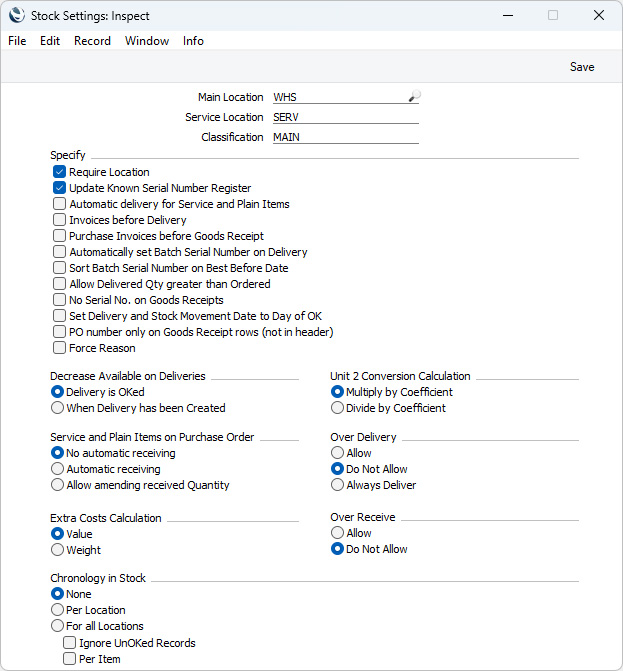Select Per Location chronology option
The width and height of the screenshot is (623, 671).
coord(57,610)
